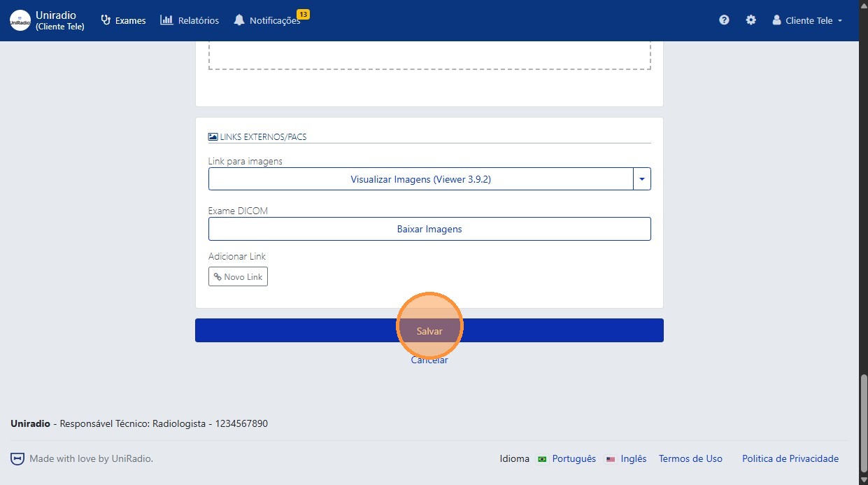This screenshot has width=868, height=485.
Task: Click the UniRadio logo icon
Action: point(20,21)
